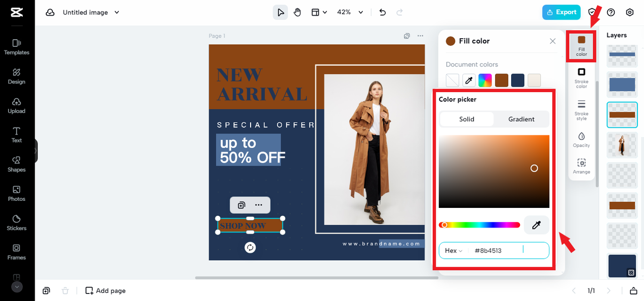
Task: Select the beige document color swatch
Action: tap(534, 80)
